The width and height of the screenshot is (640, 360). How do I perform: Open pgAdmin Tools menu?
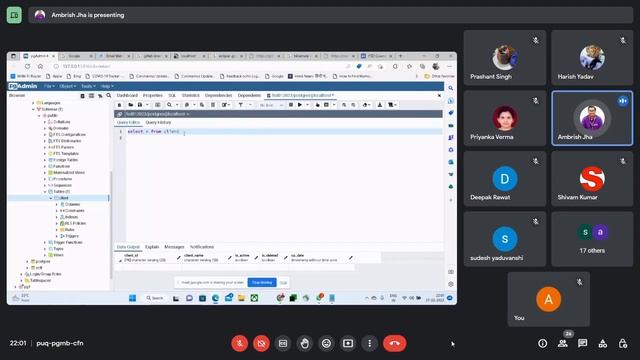(88, 86)
